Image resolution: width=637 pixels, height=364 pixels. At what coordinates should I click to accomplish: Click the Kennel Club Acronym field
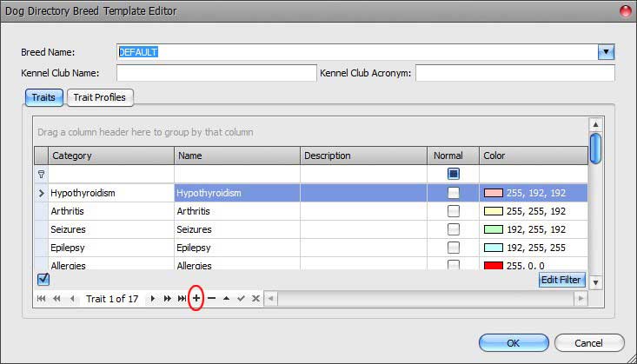(x=515, y=73)
